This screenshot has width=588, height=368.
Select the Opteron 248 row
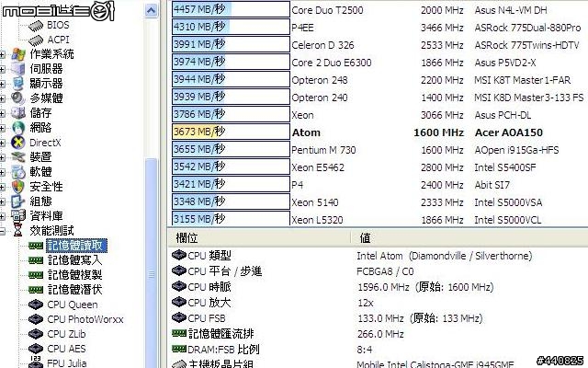379,80
